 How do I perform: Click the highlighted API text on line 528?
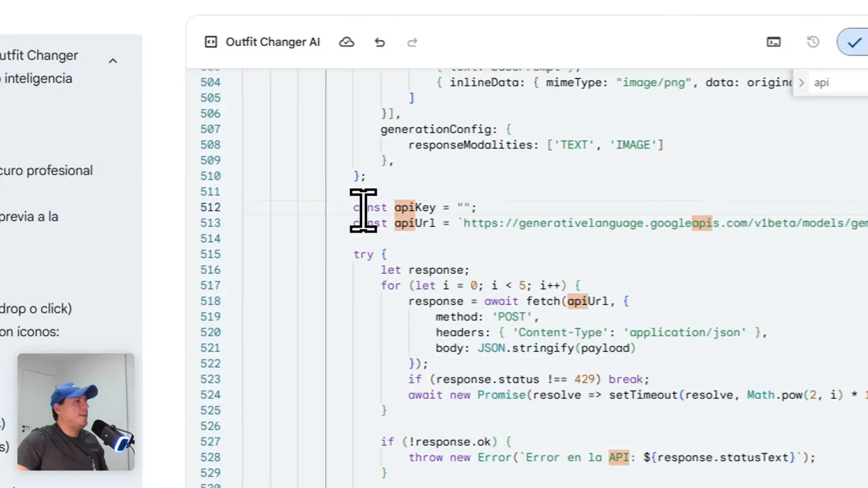coord(618,457)
